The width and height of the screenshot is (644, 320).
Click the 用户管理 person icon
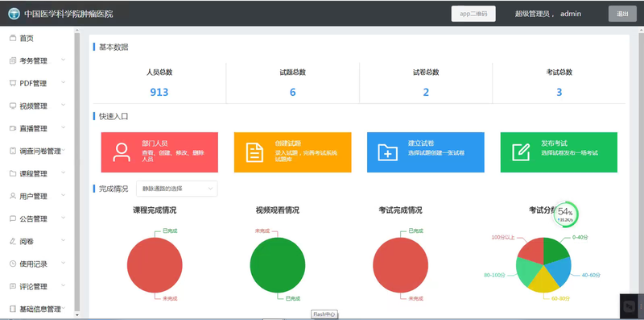[13, 196]
